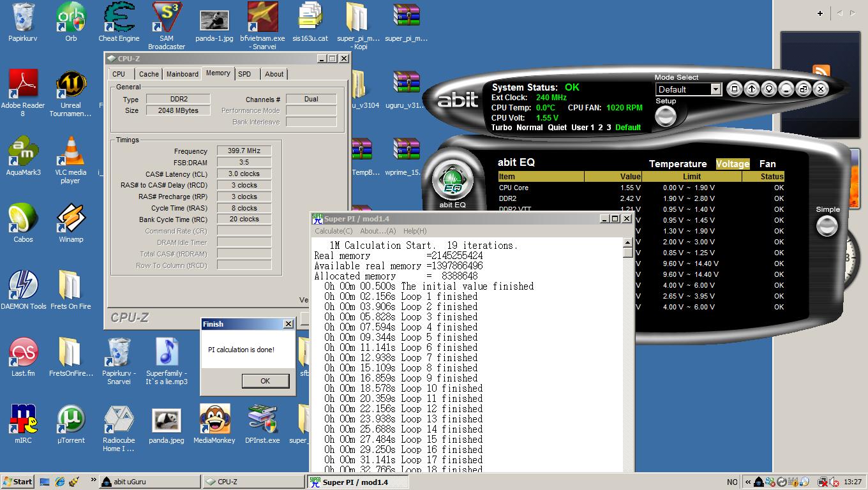
Task: Launch Internet Explorer from quick launch
Action: pos(59,482)
